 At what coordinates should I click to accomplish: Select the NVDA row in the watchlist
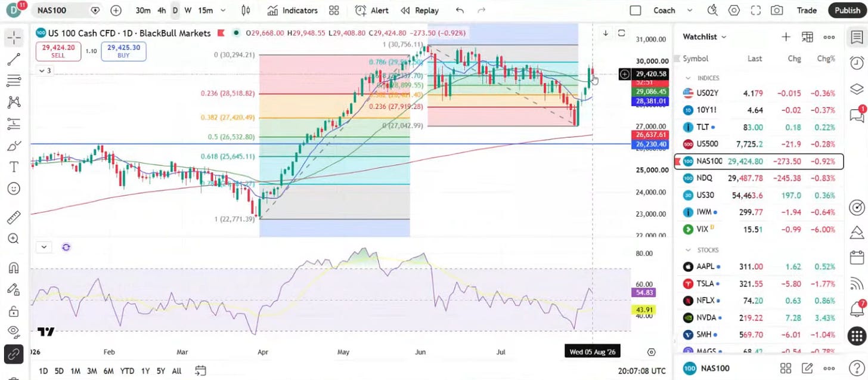(759, 318)
